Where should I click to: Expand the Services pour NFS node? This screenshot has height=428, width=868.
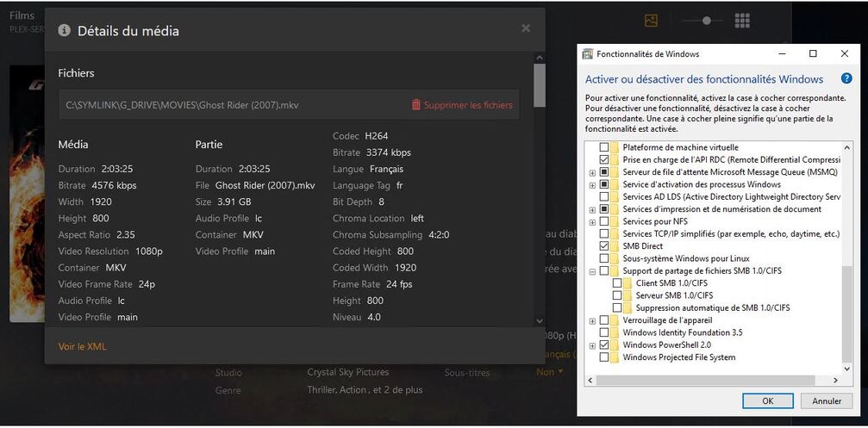click(x=592, y=221)
